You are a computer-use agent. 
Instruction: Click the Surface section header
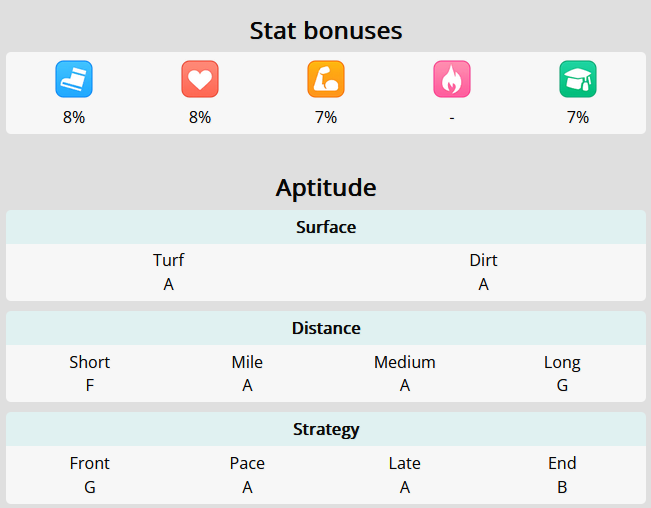point(326,227)
